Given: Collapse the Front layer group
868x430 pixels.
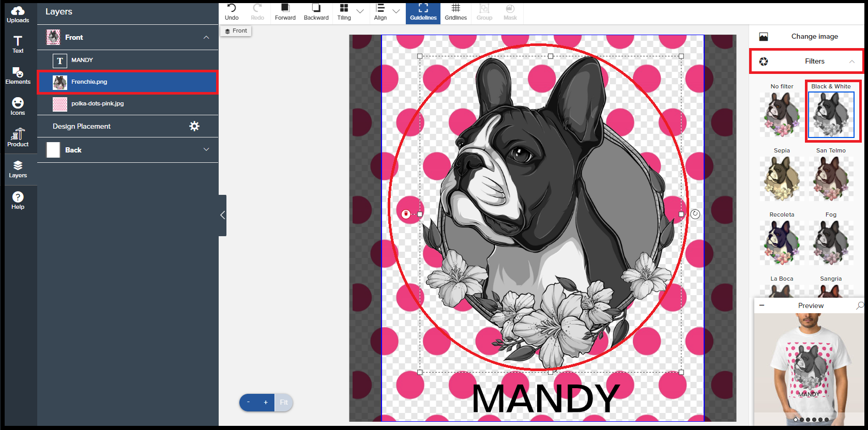Looking at the screenshot, I should pyautogui.click(x=206, y=37).
